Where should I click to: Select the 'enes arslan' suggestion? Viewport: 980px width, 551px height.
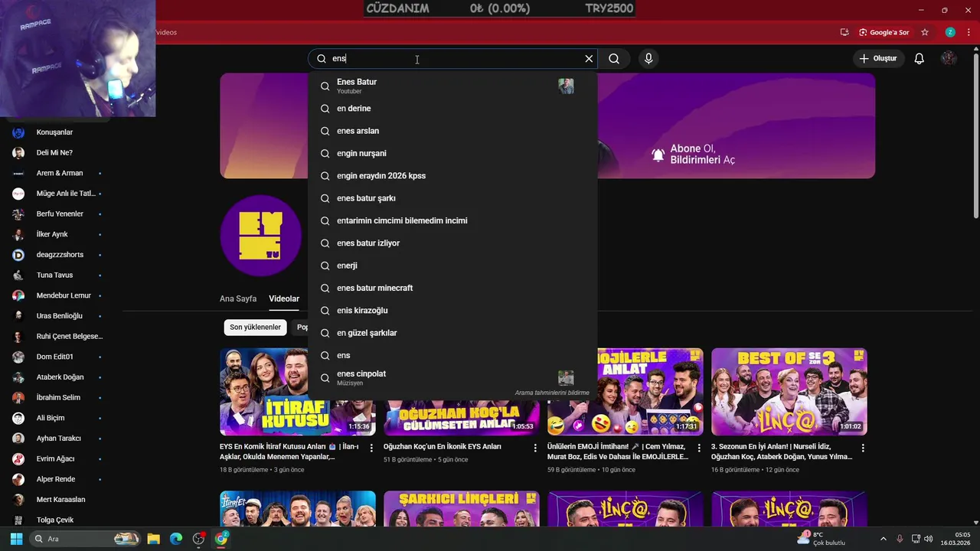[452, 131]
